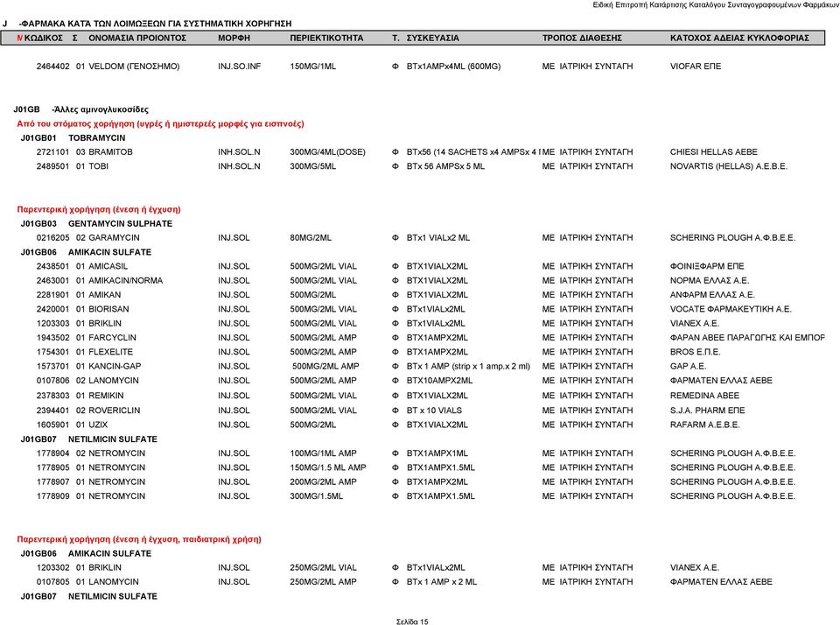The image size is (840, 625).
Task: Click the title ΦΑΡΜΑΚΑ ΚΑΤΑ ΤΩΝ ΛΟΙΜΩΞΕΩΝ
Action: tap(156, 24)
